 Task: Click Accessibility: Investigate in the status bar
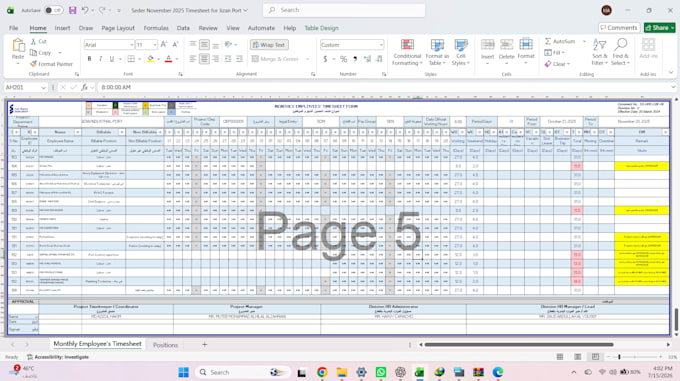pos(58,357)
